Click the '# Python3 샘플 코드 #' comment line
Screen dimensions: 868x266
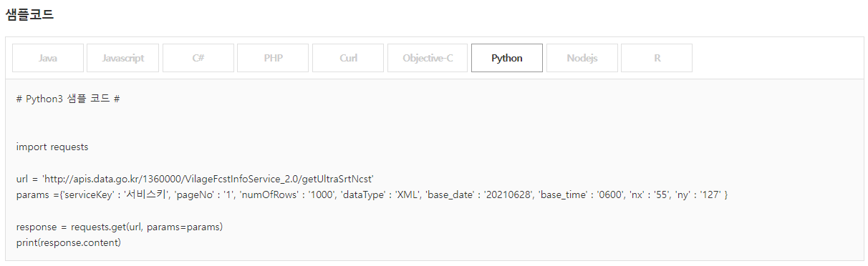click(68, 99)
